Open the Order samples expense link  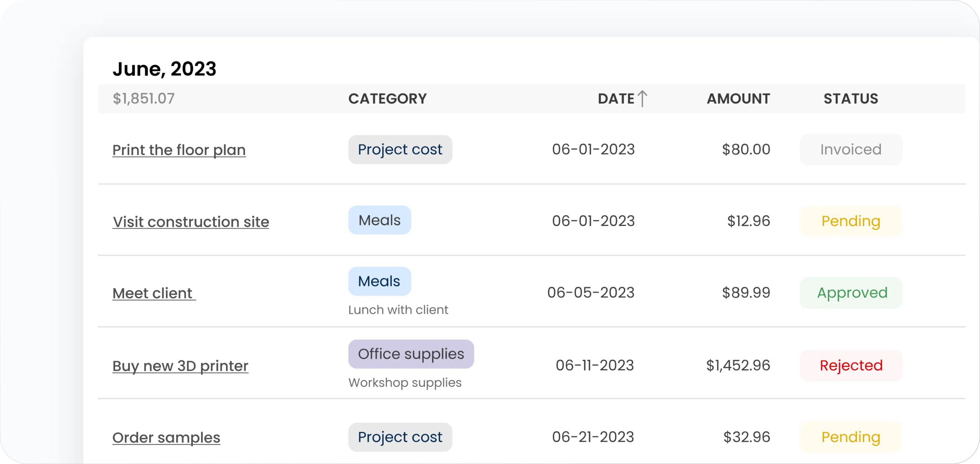point(166,438)
